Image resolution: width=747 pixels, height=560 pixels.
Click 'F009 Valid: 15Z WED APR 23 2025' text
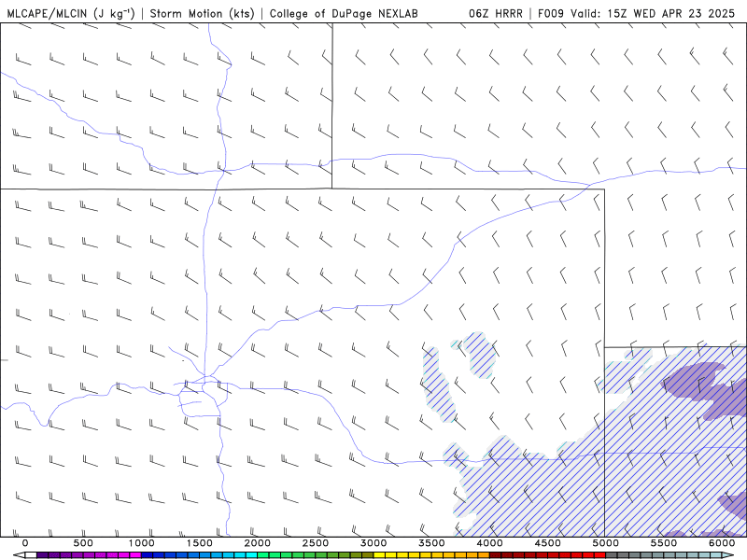point(636,13)
